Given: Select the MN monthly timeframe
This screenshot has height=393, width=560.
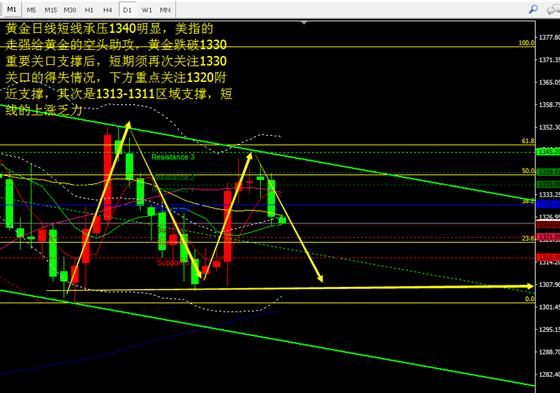Looking at the screenshot, I should (x=165, y=10).
